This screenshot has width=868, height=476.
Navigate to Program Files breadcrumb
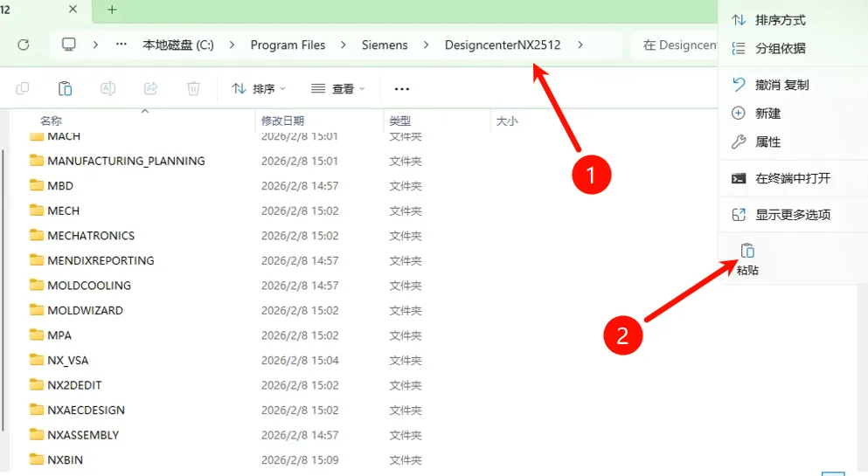[x=288, y=45]
